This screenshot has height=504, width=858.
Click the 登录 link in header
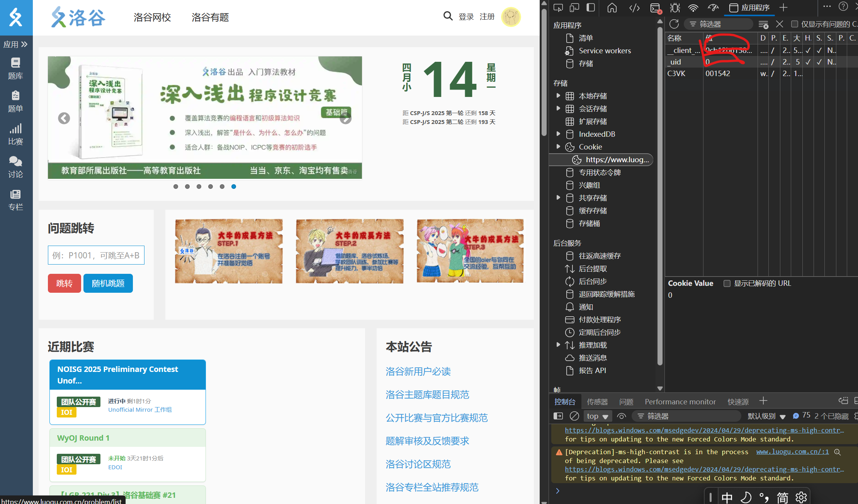[466, 17]
